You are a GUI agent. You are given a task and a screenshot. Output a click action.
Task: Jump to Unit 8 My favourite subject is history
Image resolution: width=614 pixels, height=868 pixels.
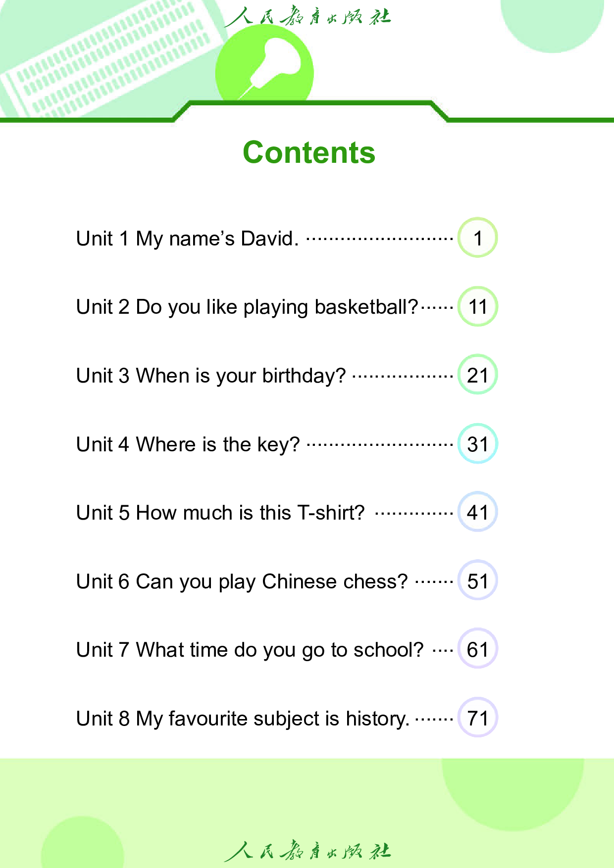point(243,719)
